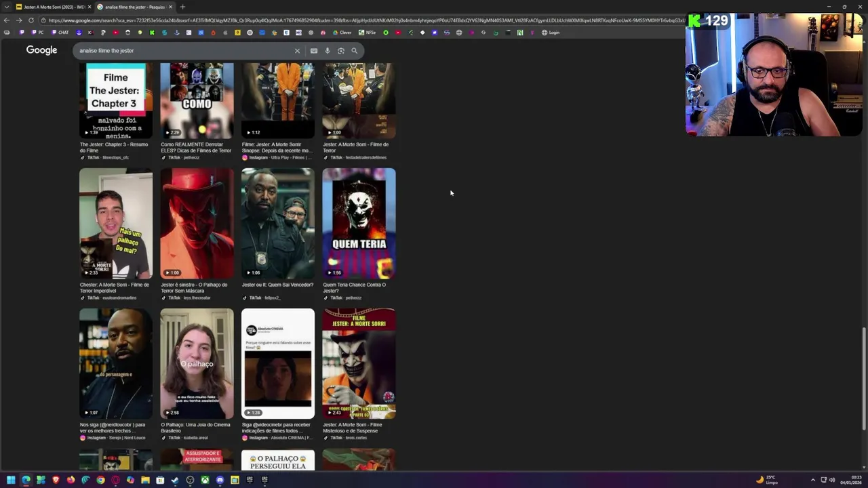Open the PC bookmark in the bookmarks bar
The height and width of the screenshot is (488, 868).
(37, 33)
